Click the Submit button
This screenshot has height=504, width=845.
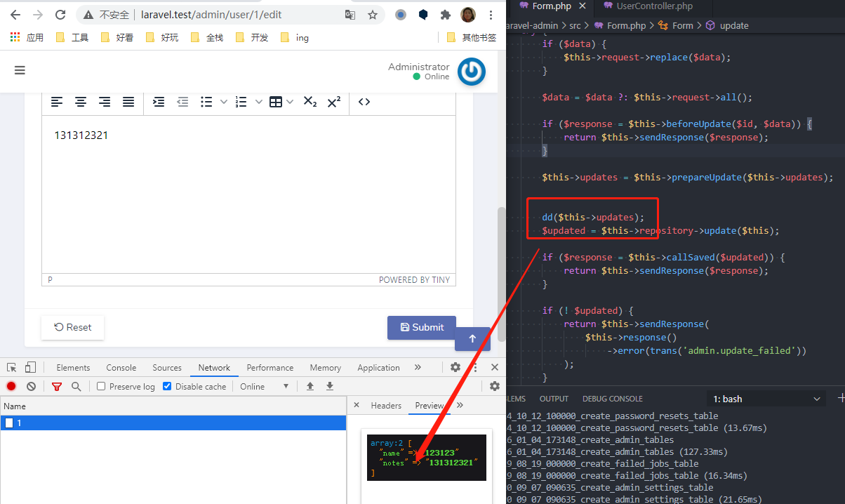421,327
